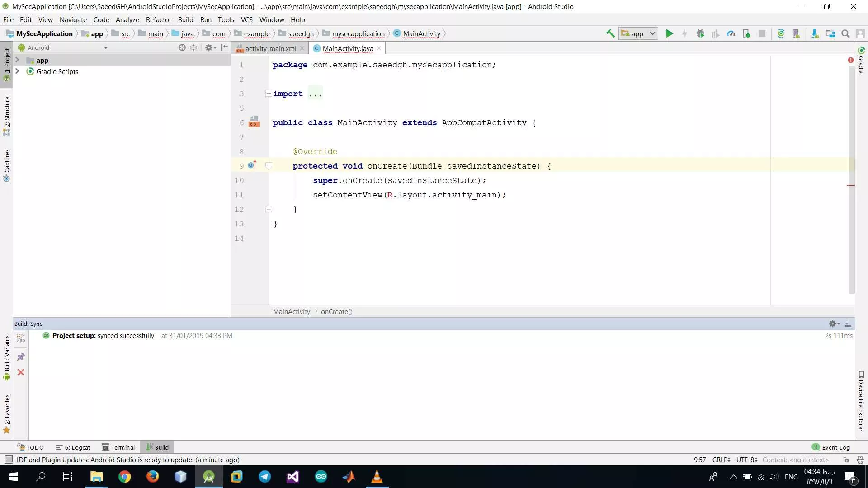Viewport: 868px width, 488px height.
Task: Open the Logcat tool window
Action: click(73, 447)
